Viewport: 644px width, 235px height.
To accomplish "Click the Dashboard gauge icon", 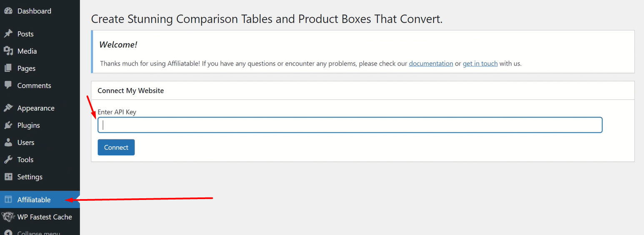I will [8, 11].
